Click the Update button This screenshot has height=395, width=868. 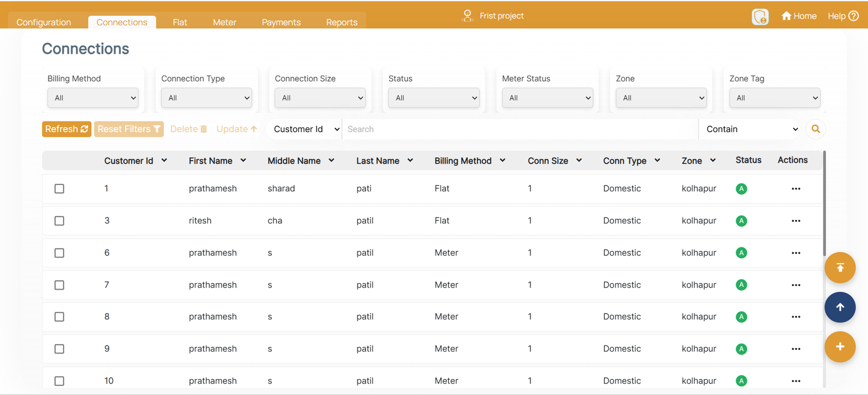click(237, 129)
